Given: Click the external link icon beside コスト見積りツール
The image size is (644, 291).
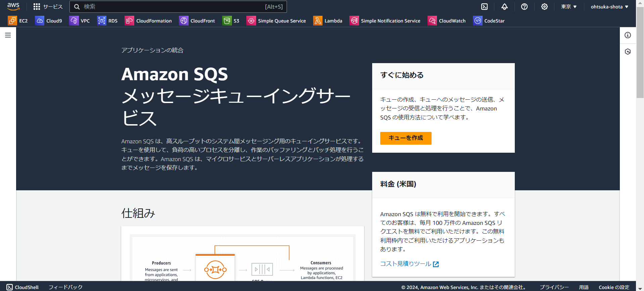Looking at the screenshot, I should 436,264.
